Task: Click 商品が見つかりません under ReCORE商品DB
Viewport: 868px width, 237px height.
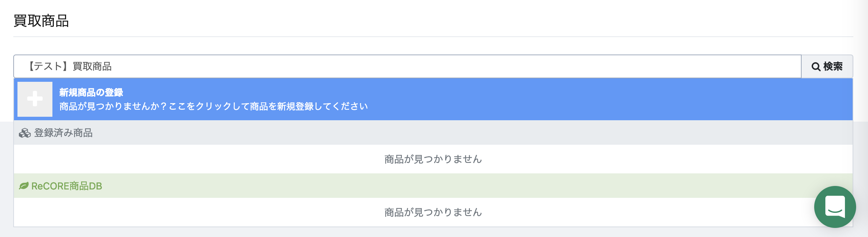Action: click(433, 212)
